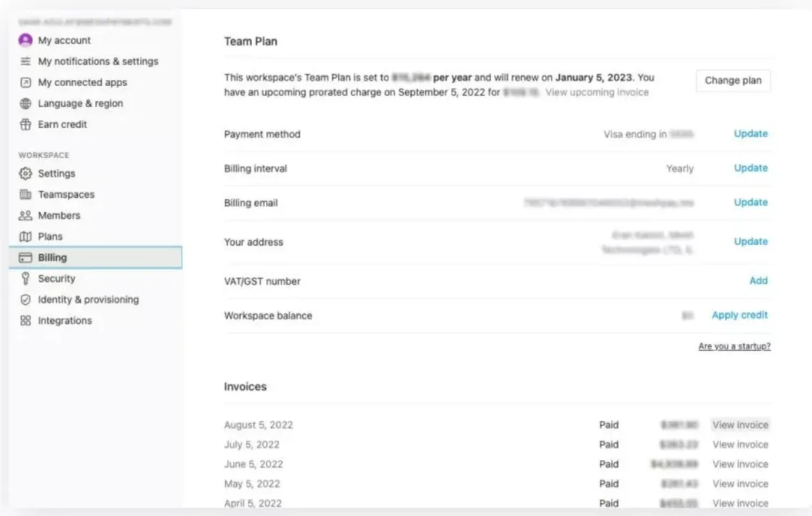Click the My account avatar icon
Screen dimensions: 812x516
click(25, 40)
